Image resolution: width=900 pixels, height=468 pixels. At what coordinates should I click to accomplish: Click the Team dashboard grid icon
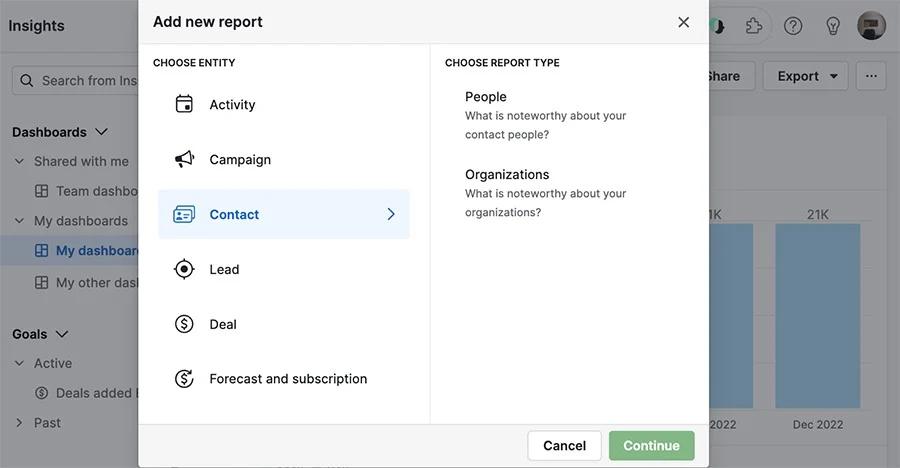(41, 191)
